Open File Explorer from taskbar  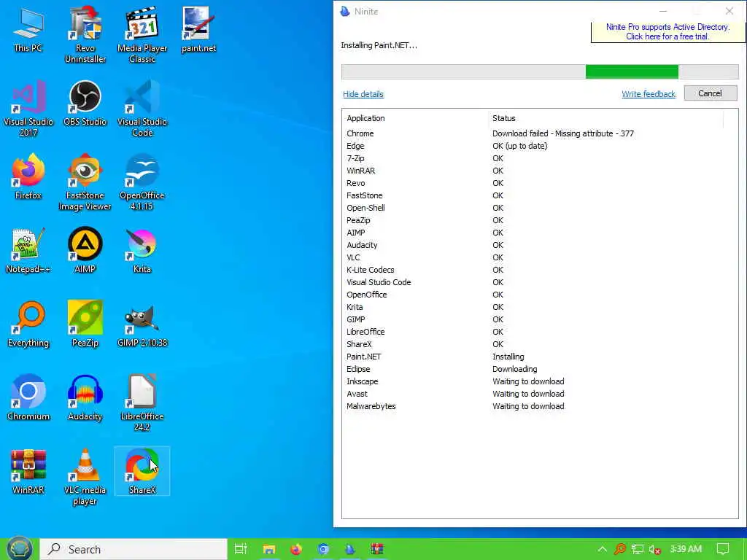268,549
